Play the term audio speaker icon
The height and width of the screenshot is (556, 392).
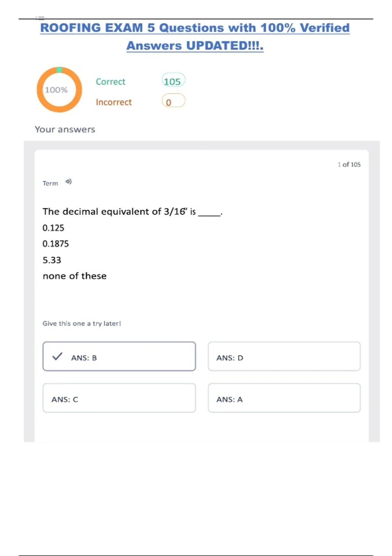[x=69, y=182]
